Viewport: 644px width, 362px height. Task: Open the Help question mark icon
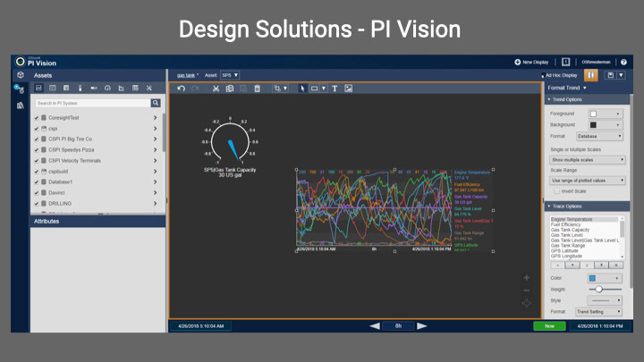point(623,62)
